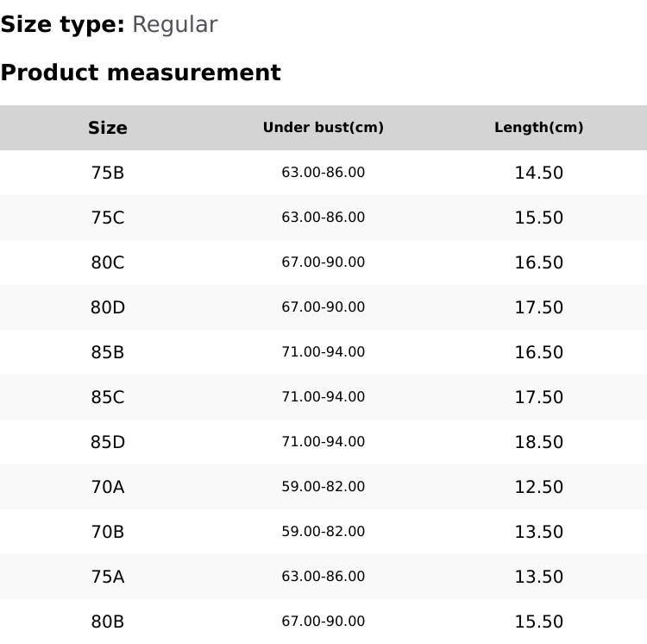Click the Product measurement heading

pos(141,73)
